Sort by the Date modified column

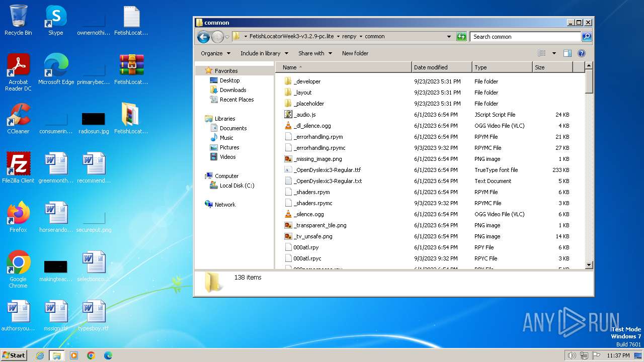tap(442, 67)
